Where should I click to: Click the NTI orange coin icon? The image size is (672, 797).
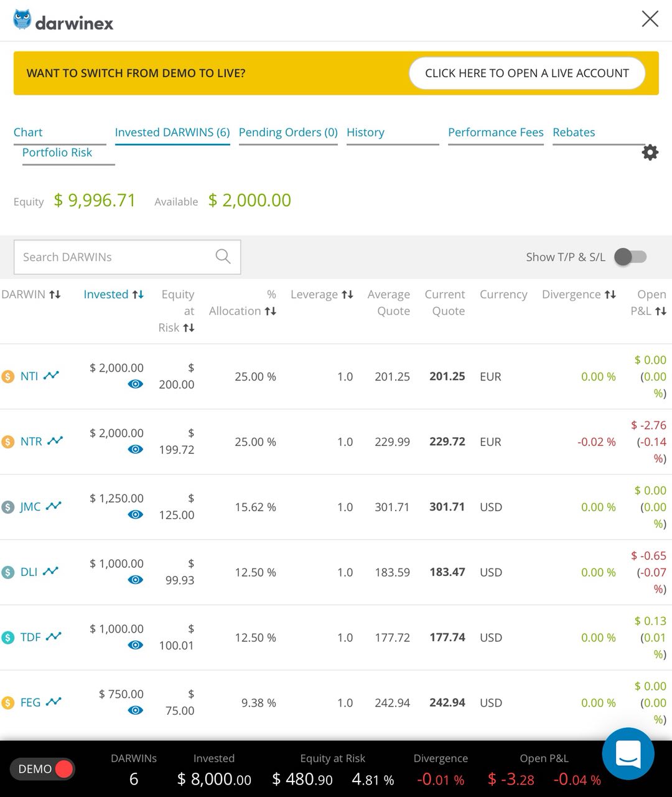pyautogui.click(x=7, y=377)
